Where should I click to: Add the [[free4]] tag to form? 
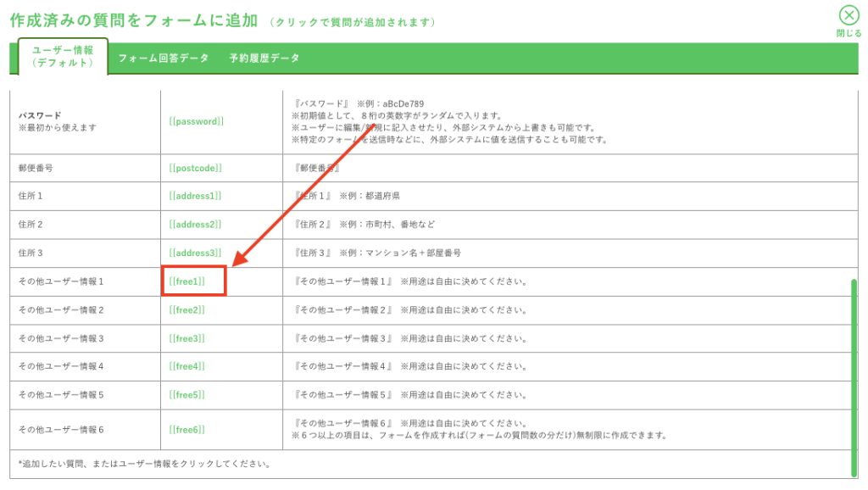186,367
